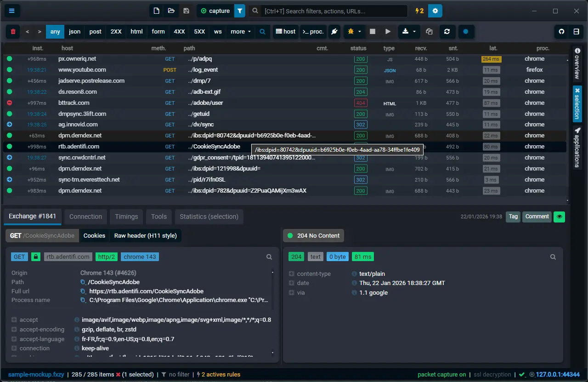Image resolution: width=588 pixels, height=382 pixels.
Task: Select the any filter button
Action: click(55, 32)
